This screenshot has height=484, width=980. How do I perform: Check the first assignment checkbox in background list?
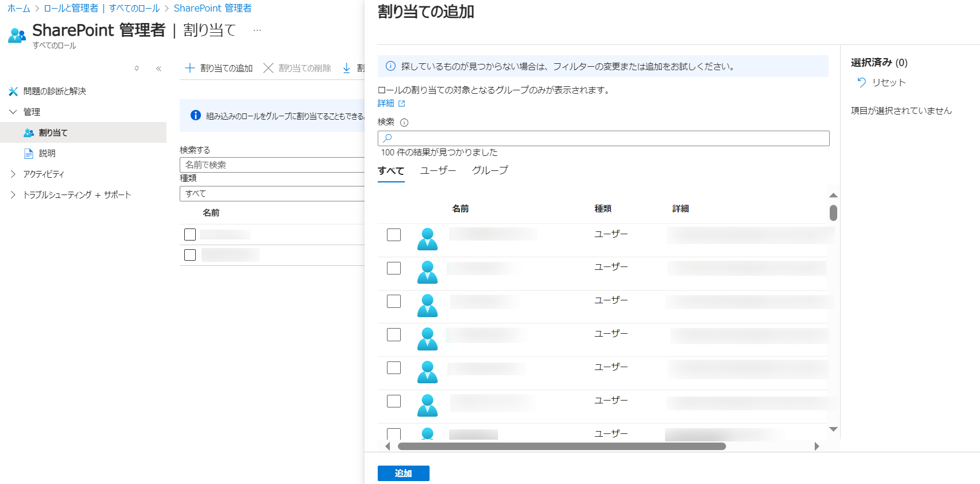(x=190, y=234)
